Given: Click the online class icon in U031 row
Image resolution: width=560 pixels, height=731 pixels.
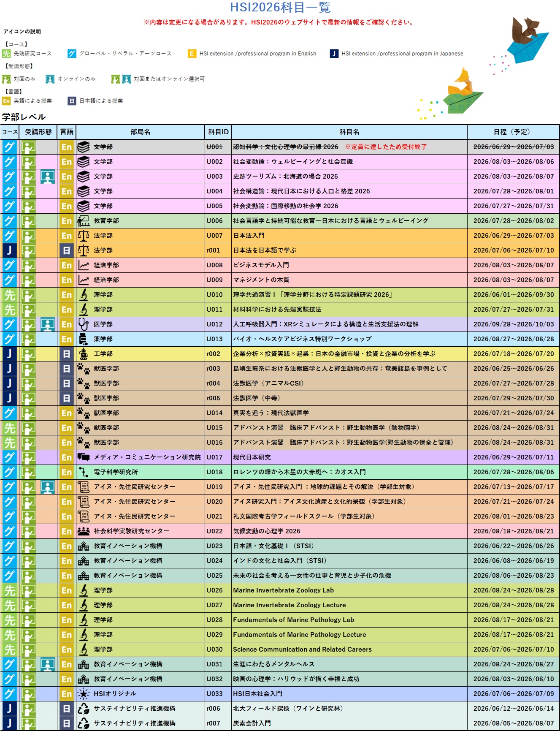Looking at the screenshot, I should click(x=48, y=664).
